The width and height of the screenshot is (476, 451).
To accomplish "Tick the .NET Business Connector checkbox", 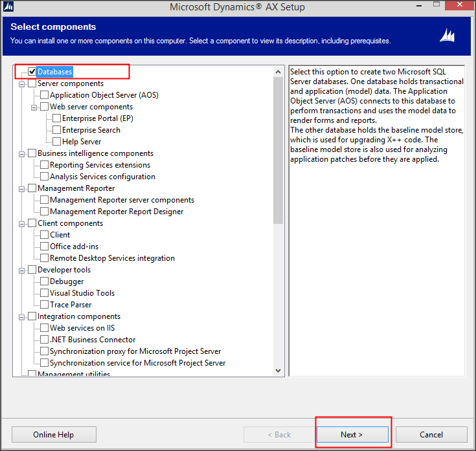I will (x=44, y=340).
